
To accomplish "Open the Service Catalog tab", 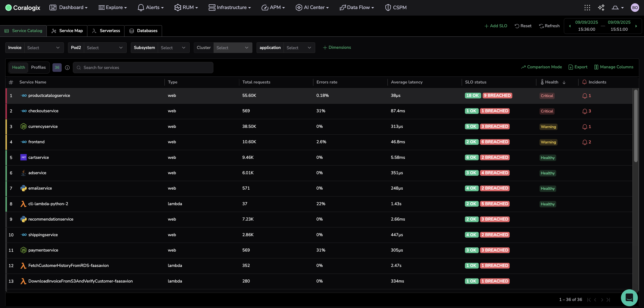I will coord(23,31).
